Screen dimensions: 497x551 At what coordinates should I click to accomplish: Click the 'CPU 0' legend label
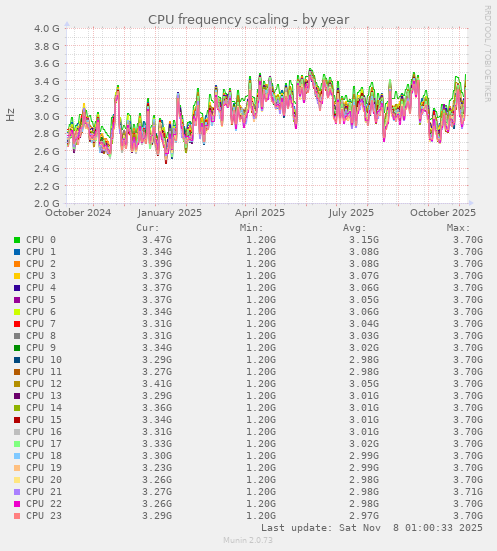pos(41,240)
